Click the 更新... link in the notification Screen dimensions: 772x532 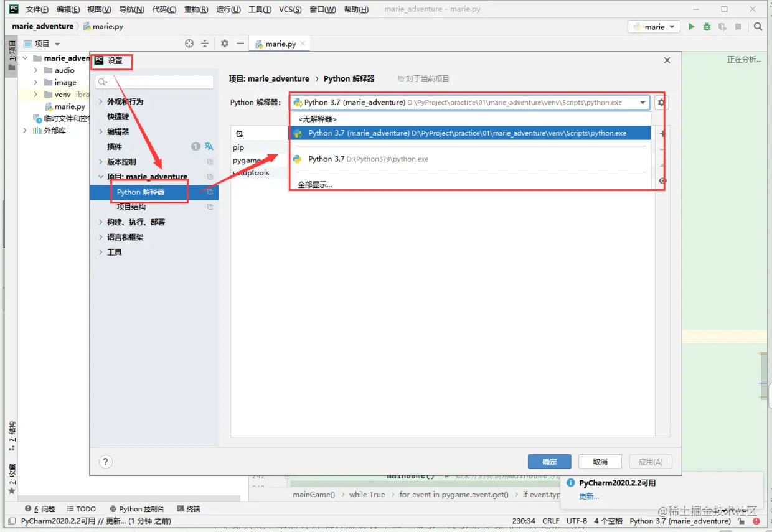[589, 496]
